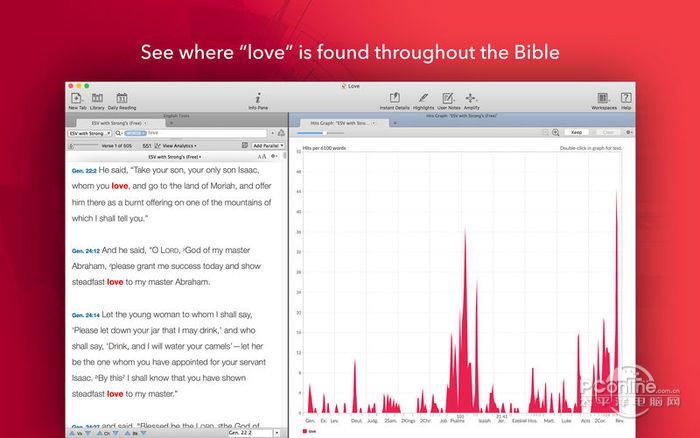The height and width of the screenshot is (438, 700).
Task: Add a new tab in the left zone
Action: pyautogui.click(x=171, y=123)
